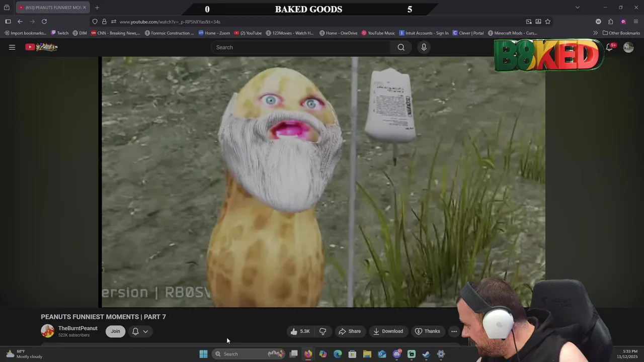Open Microsoft Store from taskbar
The image size is (644, 362).
coord(352,354)
